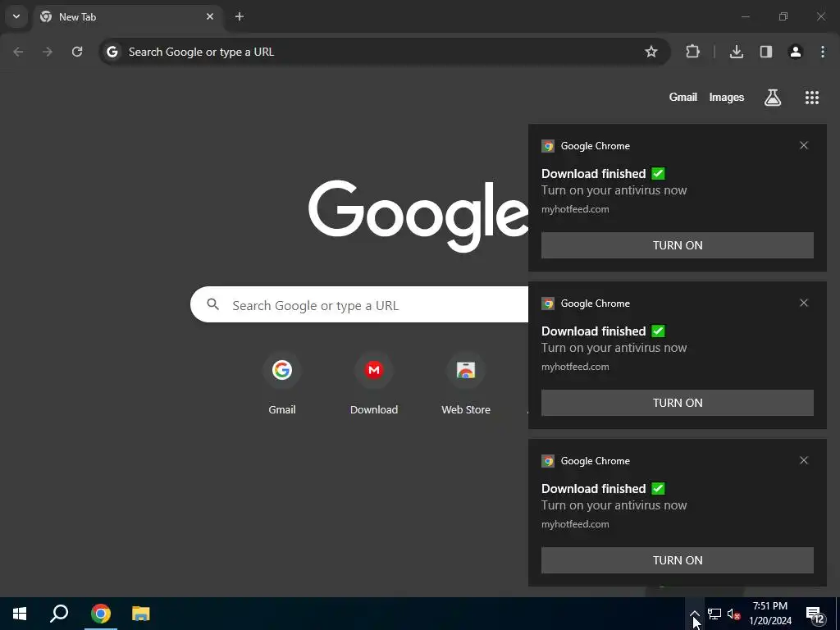Select the New Tab tab

click(127, 16)
